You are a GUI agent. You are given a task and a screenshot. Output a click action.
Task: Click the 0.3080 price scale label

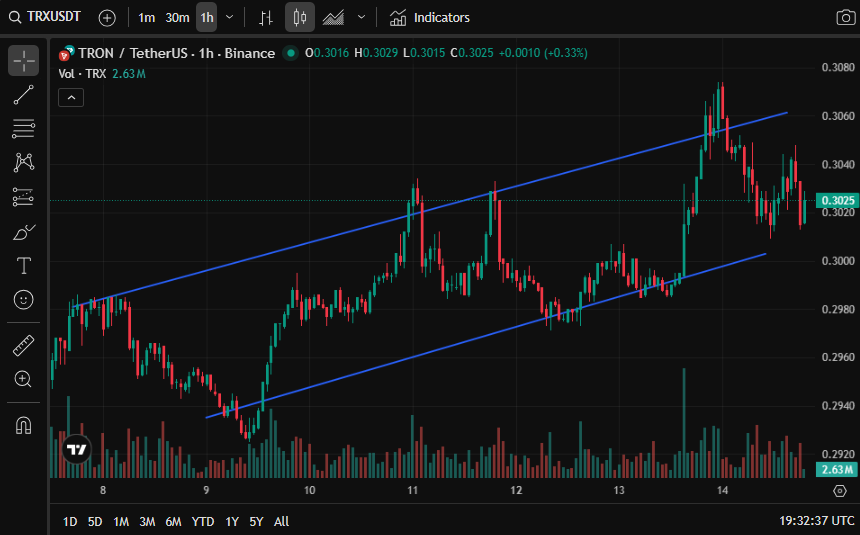(x=838, y=67)
